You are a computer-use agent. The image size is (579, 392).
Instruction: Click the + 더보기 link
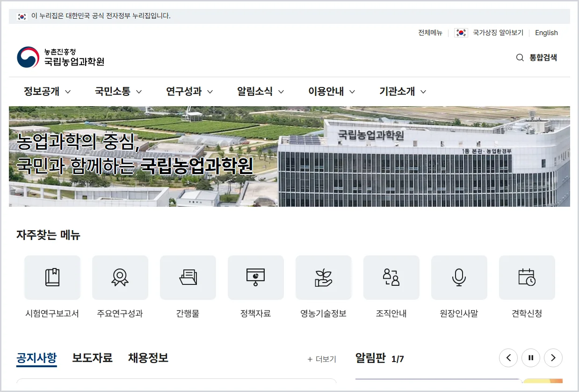322,359
